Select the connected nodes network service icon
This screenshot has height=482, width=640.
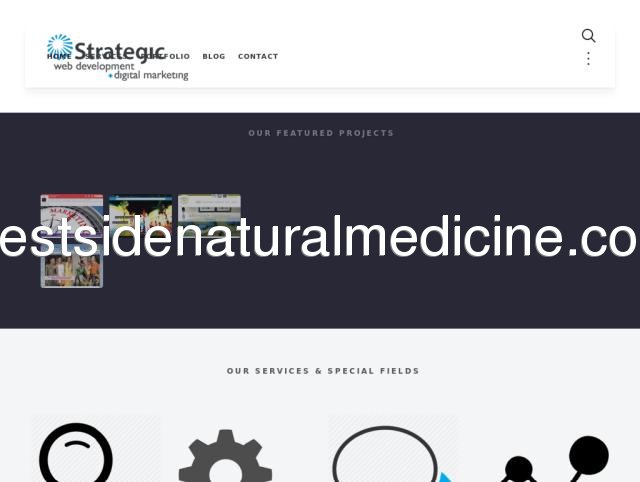555,459
